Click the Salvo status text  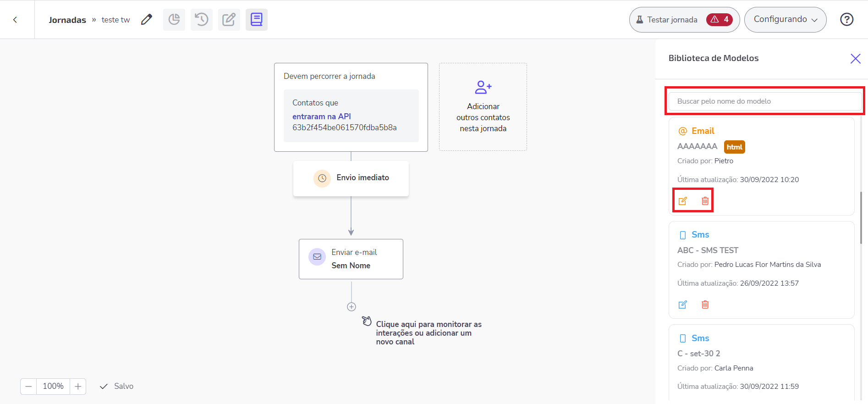tap(124, 387)
